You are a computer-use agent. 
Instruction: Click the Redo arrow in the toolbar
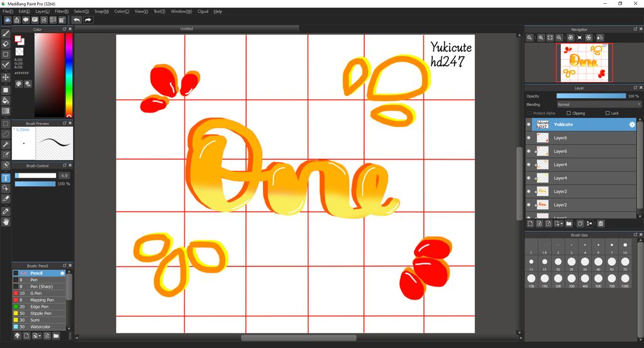pyautogui.click(x=87, y=19)
